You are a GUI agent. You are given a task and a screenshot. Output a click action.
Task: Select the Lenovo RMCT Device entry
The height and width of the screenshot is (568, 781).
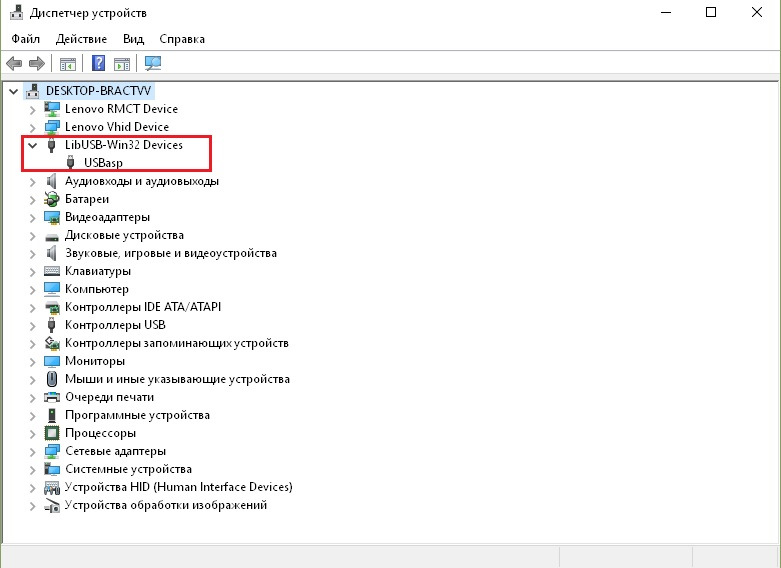point(121,109)
